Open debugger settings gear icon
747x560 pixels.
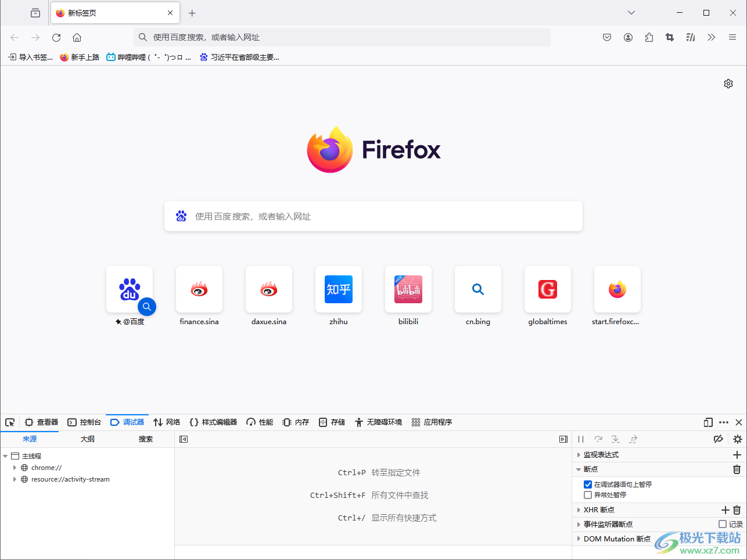tap(738, 439)
